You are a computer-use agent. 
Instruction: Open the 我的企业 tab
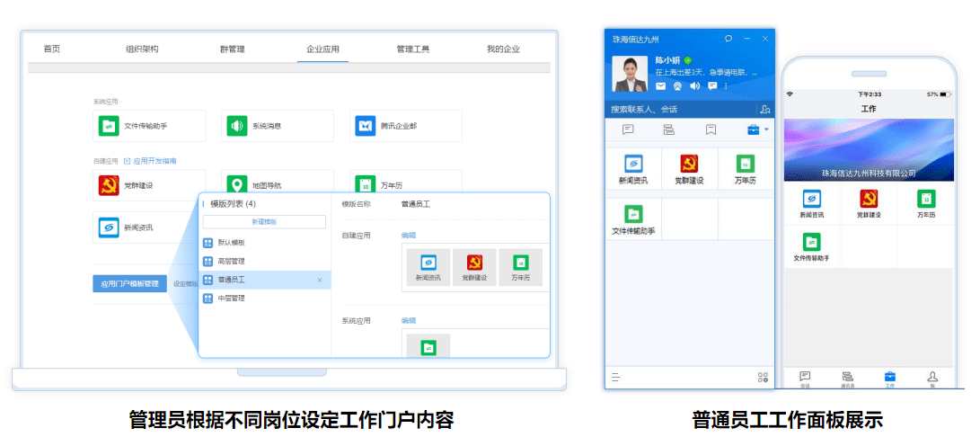[503, 49]
